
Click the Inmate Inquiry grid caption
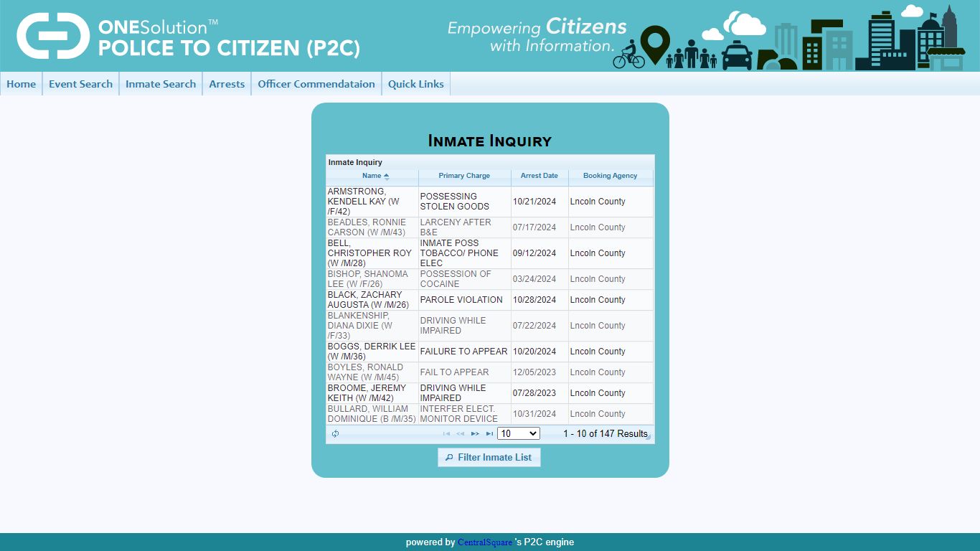pyautogui.click(x=356, y=162)
